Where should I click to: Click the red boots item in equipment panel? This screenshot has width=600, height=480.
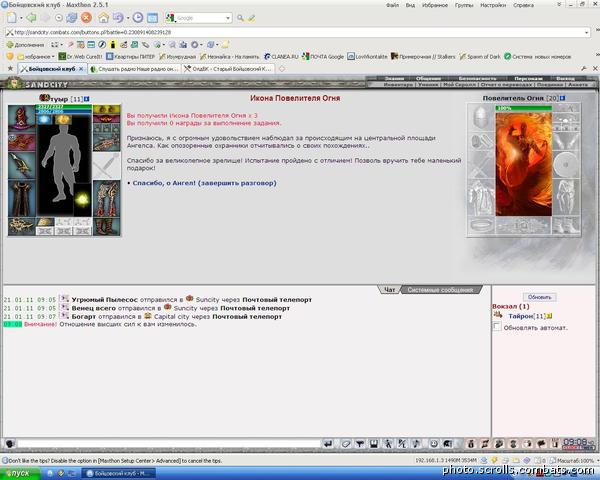(x=107, y=227)
